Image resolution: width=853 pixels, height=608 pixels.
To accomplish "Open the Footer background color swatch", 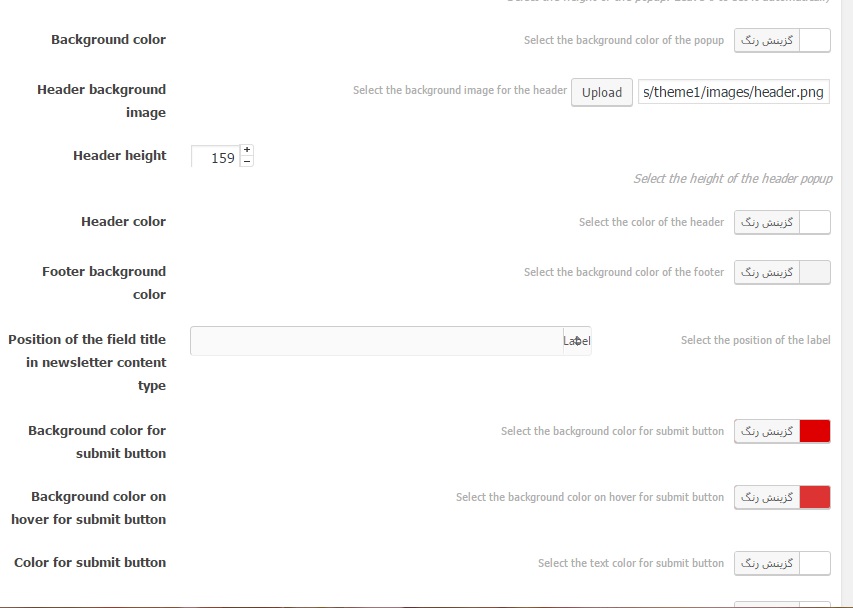I will [x=815, y=272].
